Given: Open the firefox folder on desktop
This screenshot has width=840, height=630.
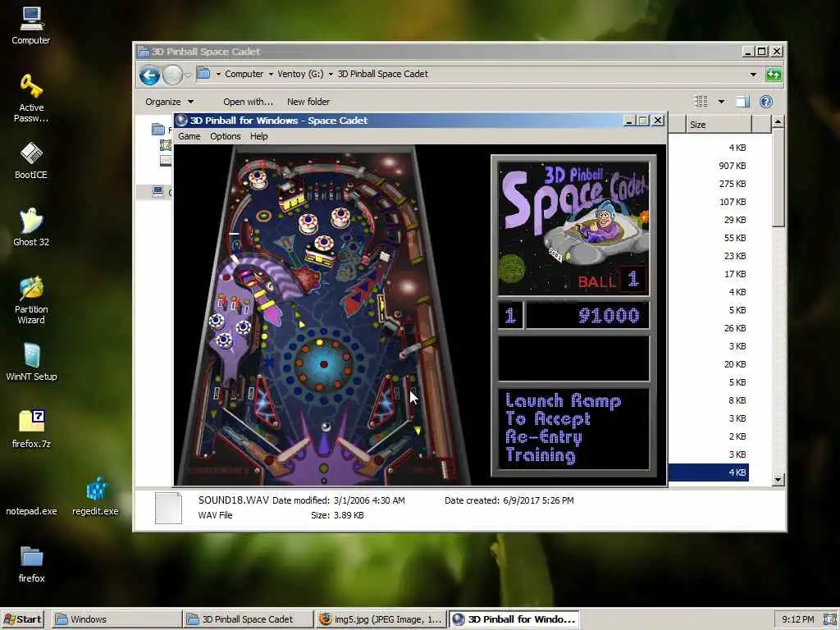Looking at the screenshot, I should (31, 564).
